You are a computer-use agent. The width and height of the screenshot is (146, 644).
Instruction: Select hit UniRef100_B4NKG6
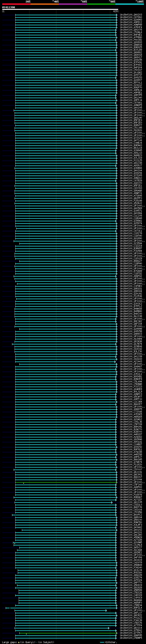131,309
